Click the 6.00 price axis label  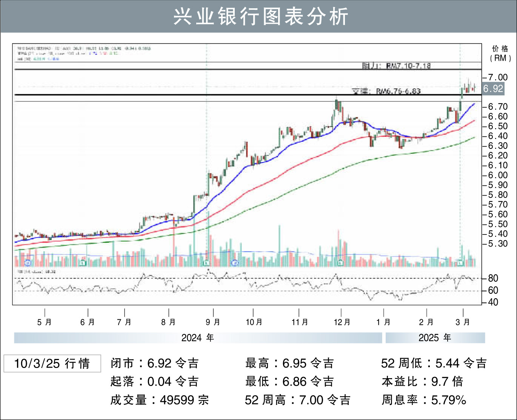coord(498,175)
